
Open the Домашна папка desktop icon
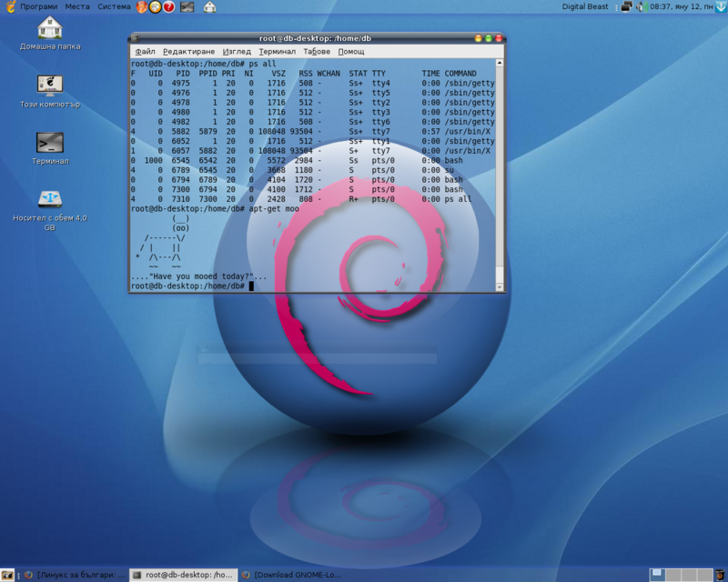coord(50,28)
